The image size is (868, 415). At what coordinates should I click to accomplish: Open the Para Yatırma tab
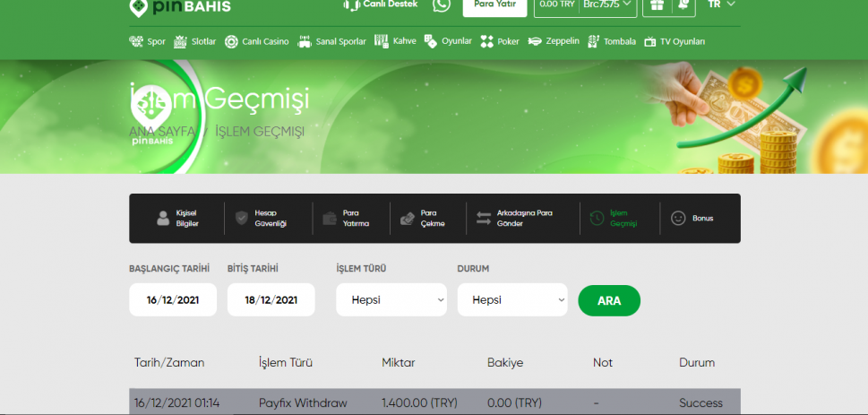tap(346, 219)
